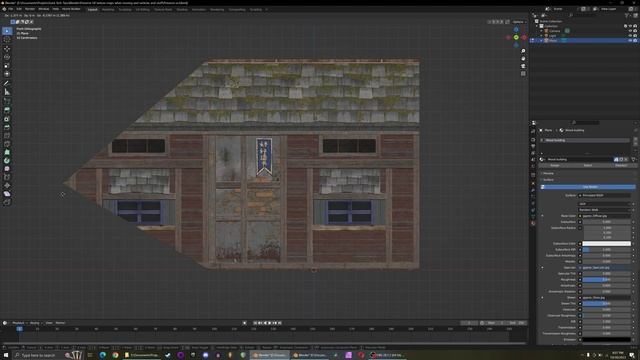Select the Move tool
The height and width of the screenshot is (360, 640).
(x=7, y=49)
